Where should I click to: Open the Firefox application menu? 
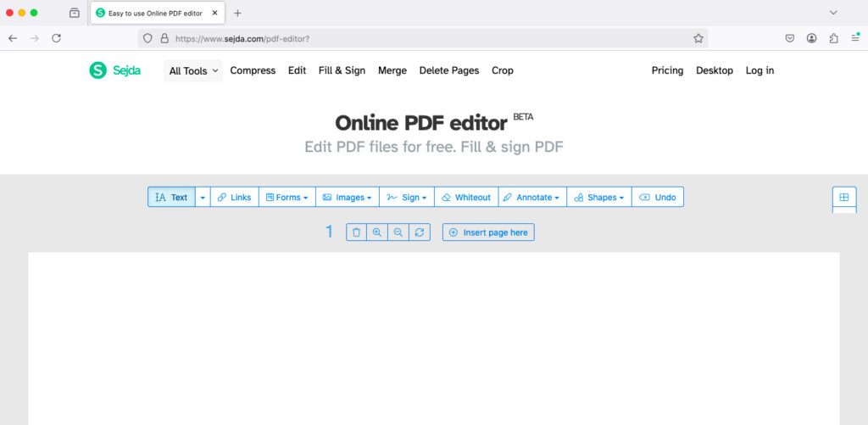855,38
